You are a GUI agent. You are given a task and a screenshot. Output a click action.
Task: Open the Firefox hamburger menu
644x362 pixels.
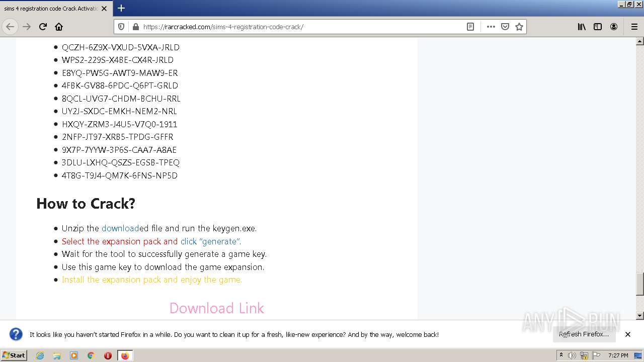click(634, 27)
